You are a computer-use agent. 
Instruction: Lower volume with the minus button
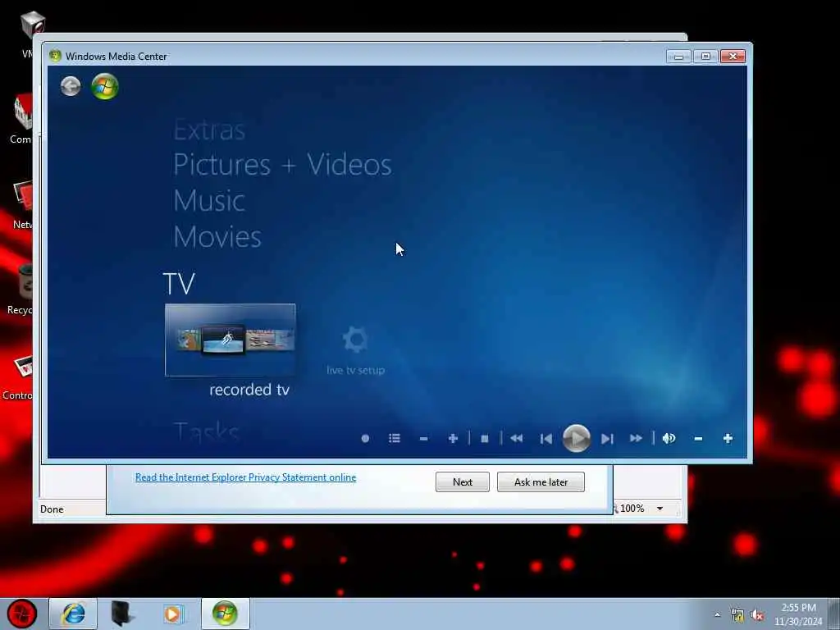click(x=698, y=438)
